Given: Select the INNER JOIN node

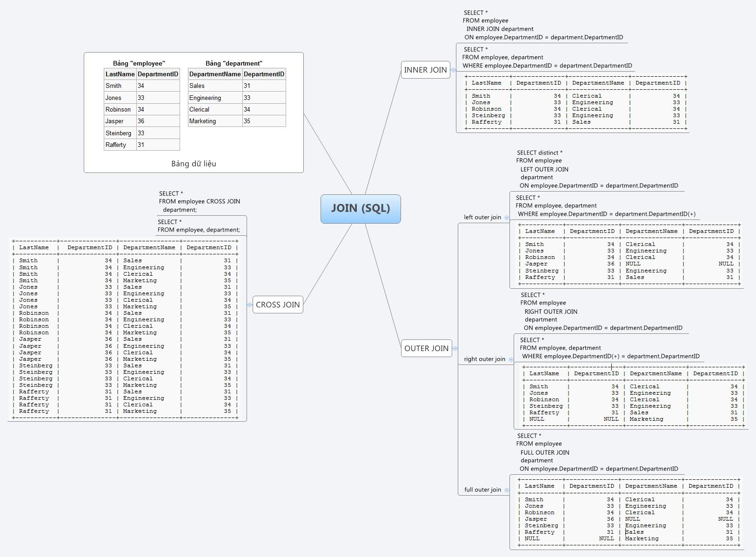Looking at the screenshot, I should [x=425, y=70].
